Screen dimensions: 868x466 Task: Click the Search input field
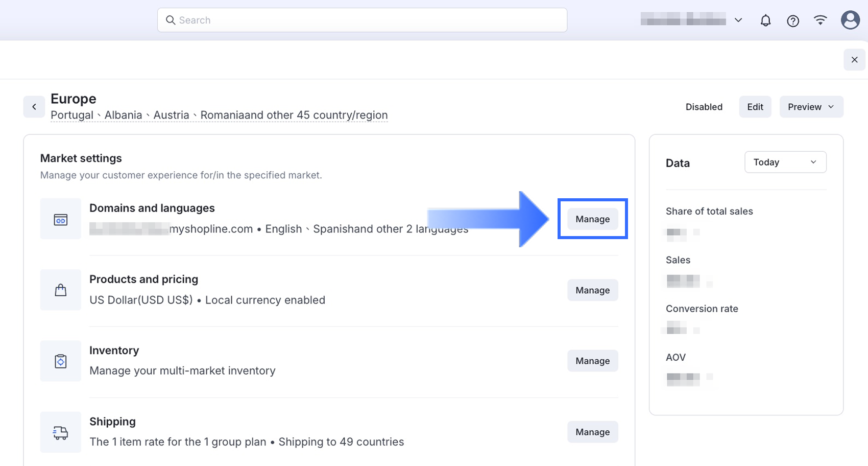[362, 20]
